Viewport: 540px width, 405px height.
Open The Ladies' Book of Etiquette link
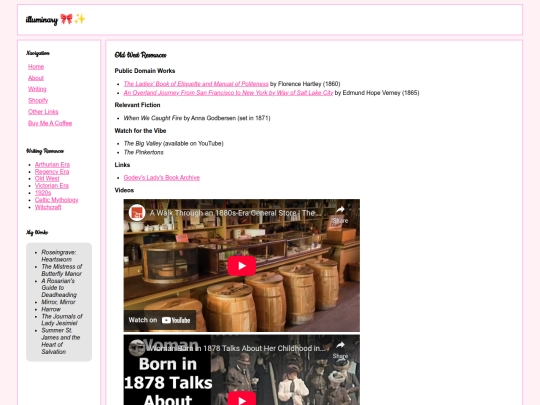pos(196,84)
